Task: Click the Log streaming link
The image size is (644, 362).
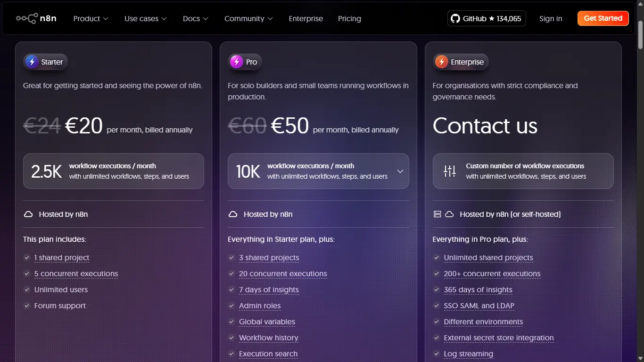Action: click(469, 354)
